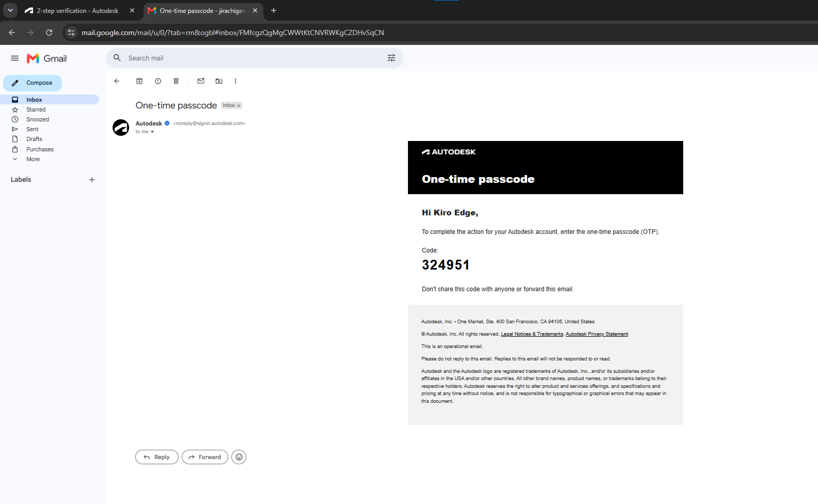
Task: Remove the Inbox label from email
Action: pyautogui.click(x=239, y=106)
